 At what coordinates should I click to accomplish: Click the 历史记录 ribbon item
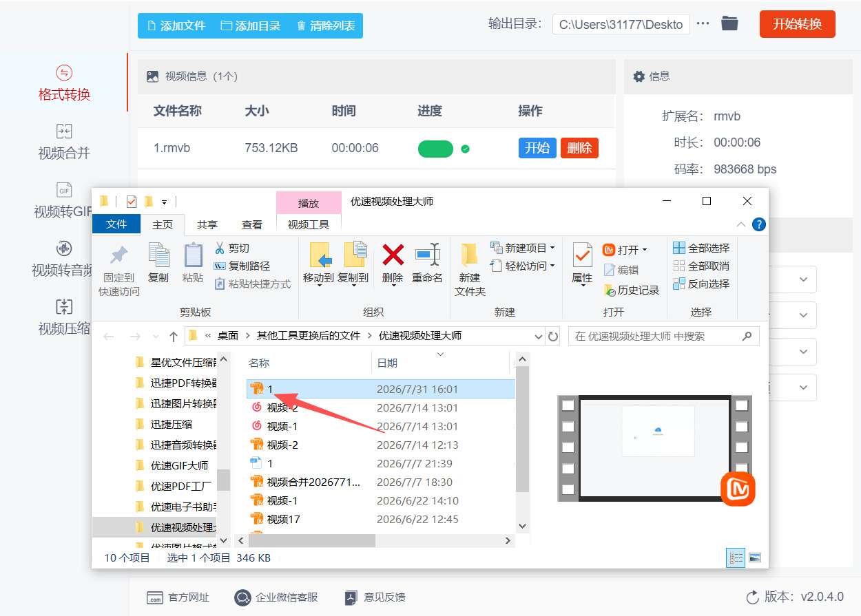click(x=632, y=290)
